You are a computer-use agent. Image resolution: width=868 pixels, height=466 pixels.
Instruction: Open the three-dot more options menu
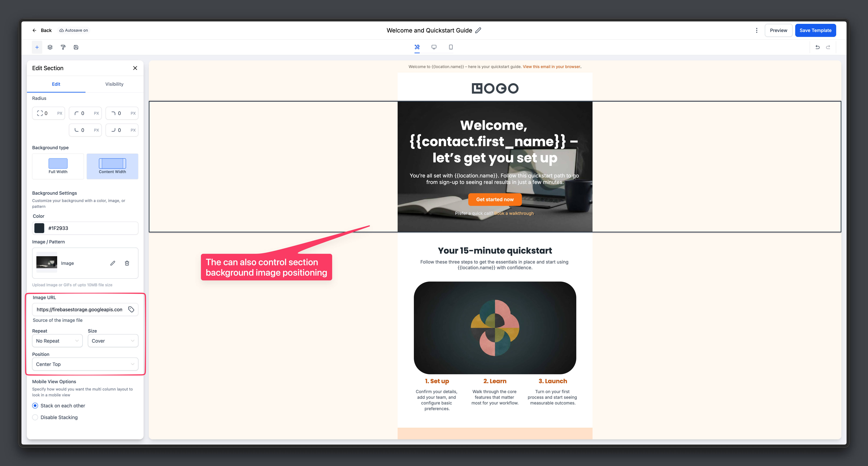click(757, 30)
